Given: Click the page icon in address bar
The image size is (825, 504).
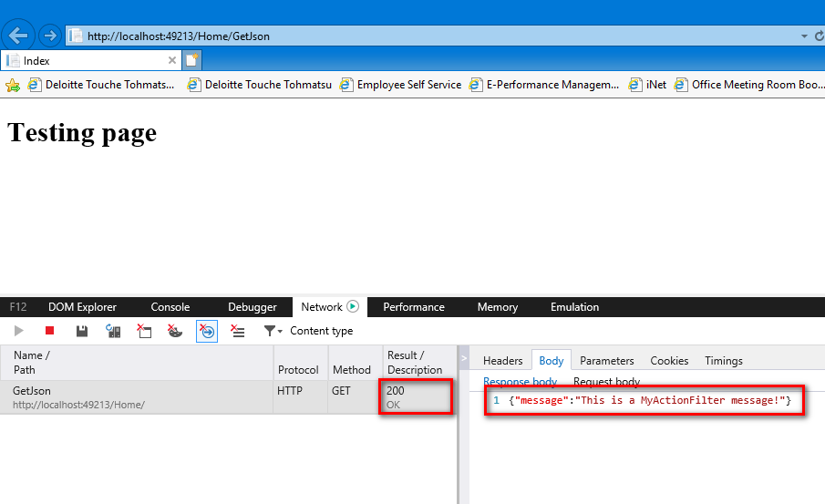Looking at the screenshot, I should point(76,36).
